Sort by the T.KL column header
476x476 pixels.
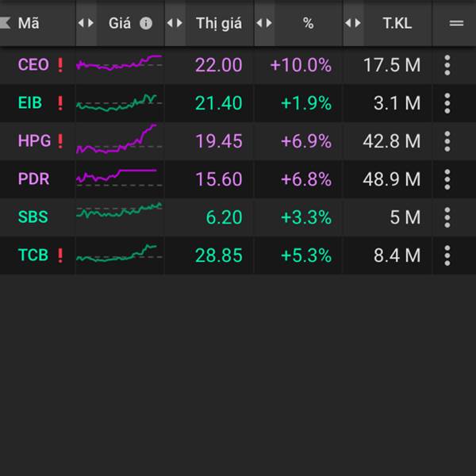(397, 23)
